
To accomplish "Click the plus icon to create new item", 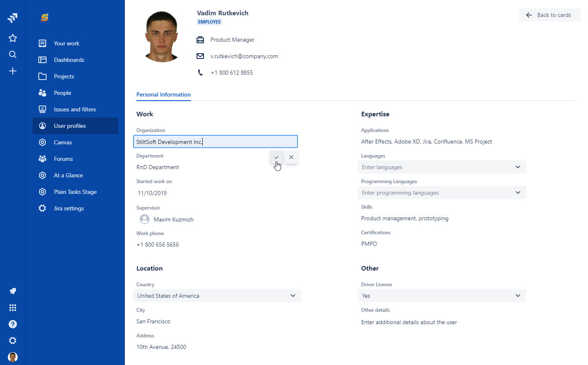I will click(12, 71).
